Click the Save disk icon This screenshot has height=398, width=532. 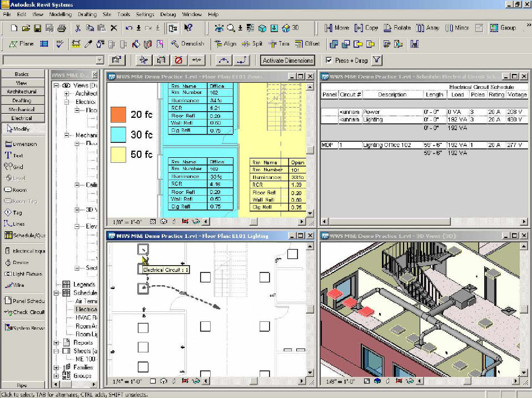[37, 28]
